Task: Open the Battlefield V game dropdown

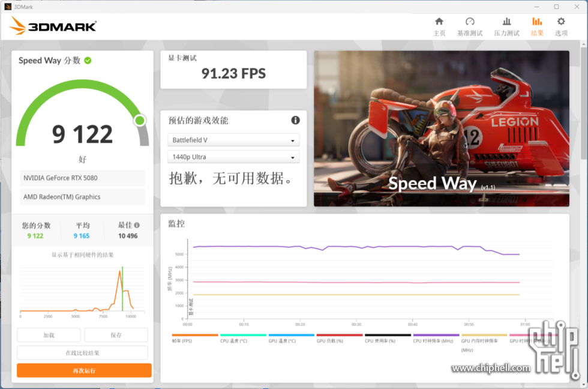Action: 233,140
